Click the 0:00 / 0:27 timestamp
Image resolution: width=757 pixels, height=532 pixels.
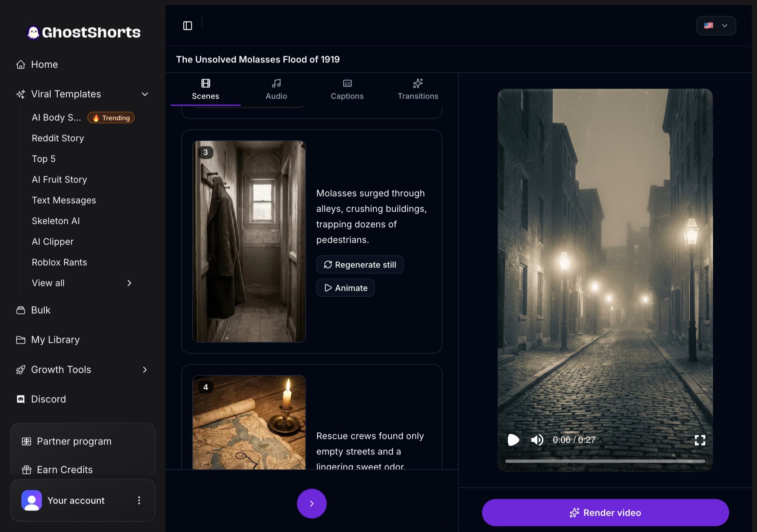(574, 440)
